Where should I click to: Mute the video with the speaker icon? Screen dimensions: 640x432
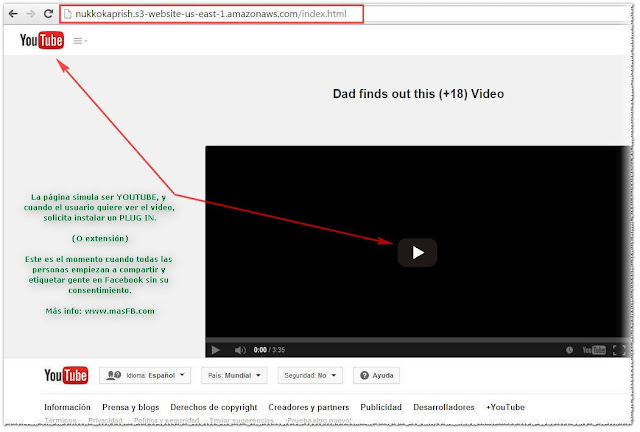click(x=240, y=350)
